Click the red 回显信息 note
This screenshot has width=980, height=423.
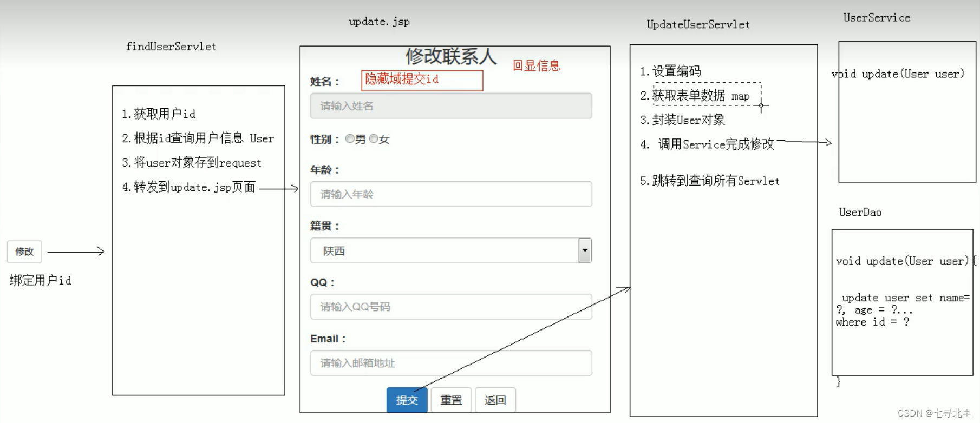click(537, 65)
